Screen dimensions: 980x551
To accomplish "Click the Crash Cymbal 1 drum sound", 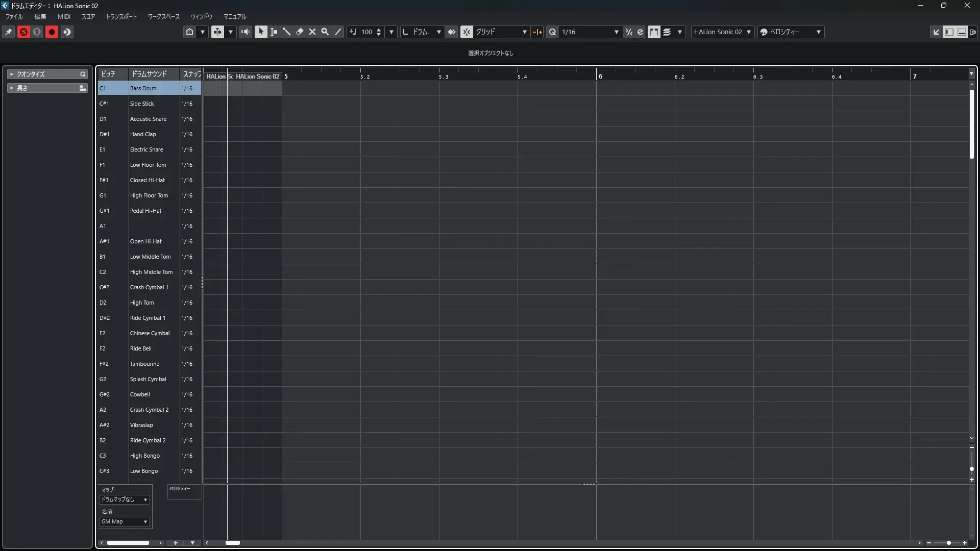I will pos(149,287).
